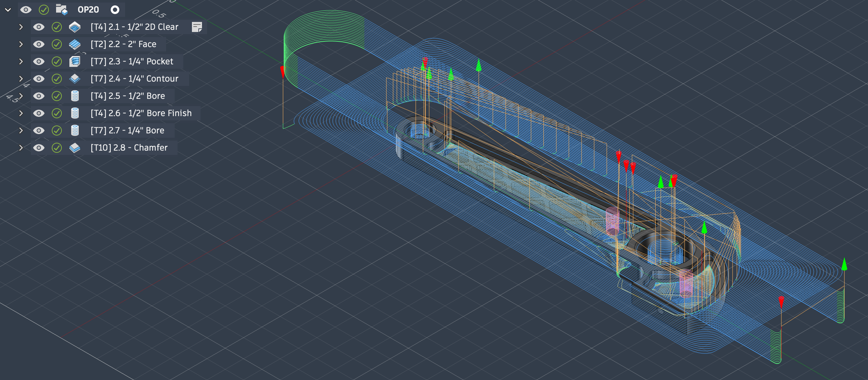
Task: Click the valid checkmark on 2.6 Bore Finish
Action: click(x=57, y=113)
